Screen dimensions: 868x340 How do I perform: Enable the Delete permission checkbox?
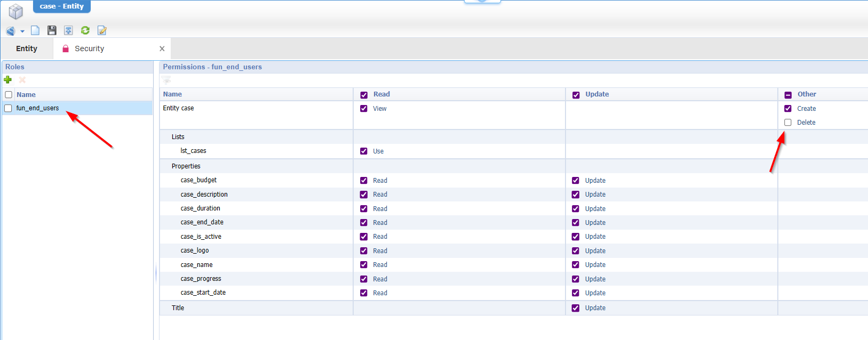(x=788, y=123)
